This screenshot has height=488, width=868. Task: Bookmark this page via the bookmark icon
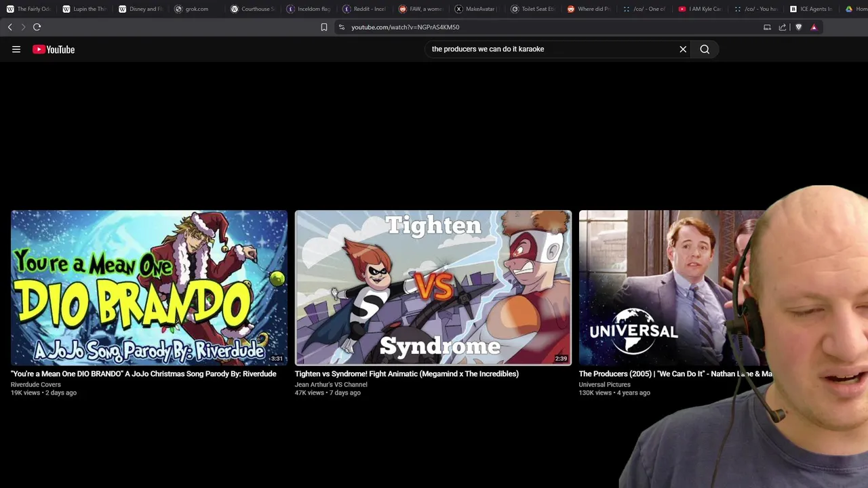click(324, 27)
